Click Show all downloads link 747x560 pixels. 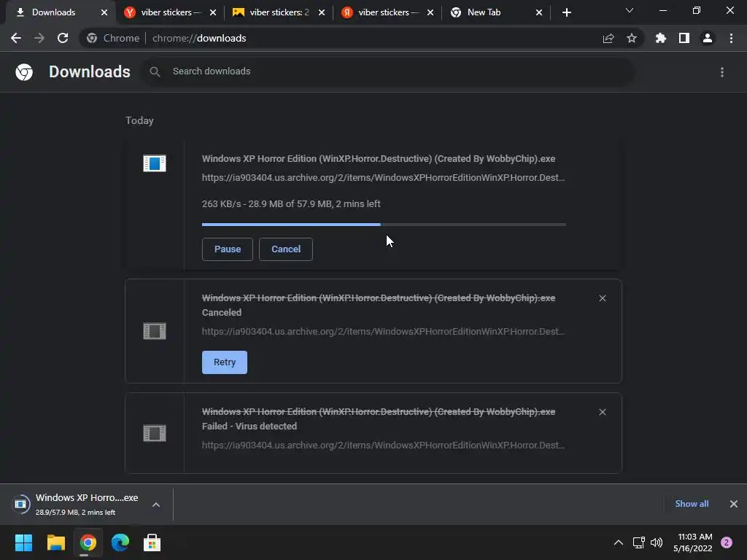pos(692,504)
